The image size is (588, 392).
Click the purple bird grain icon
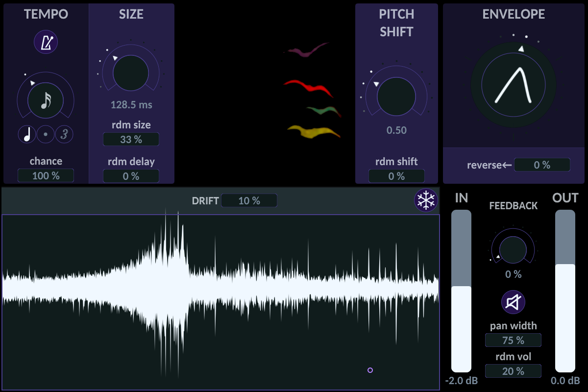[x=308, y=50]
